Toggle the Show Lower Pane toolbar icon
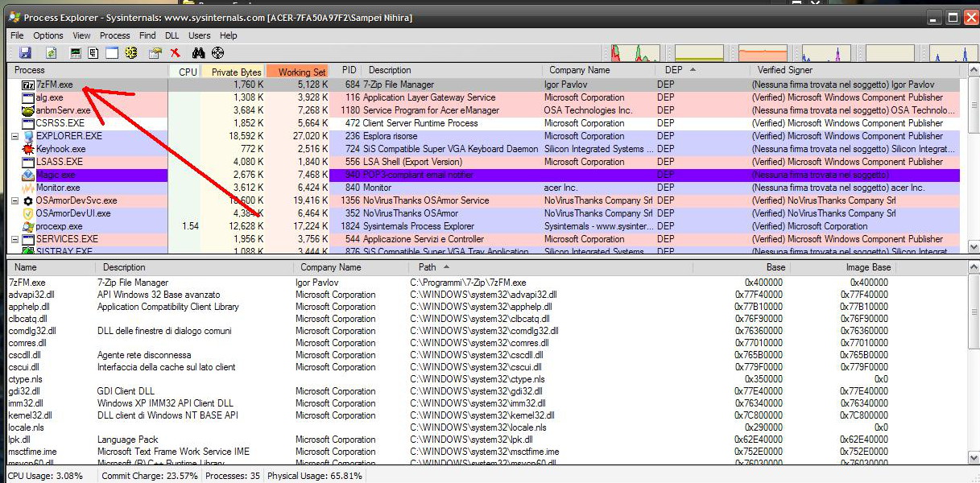980x483 pixels. pyautogui.click(x=112, y=53)
